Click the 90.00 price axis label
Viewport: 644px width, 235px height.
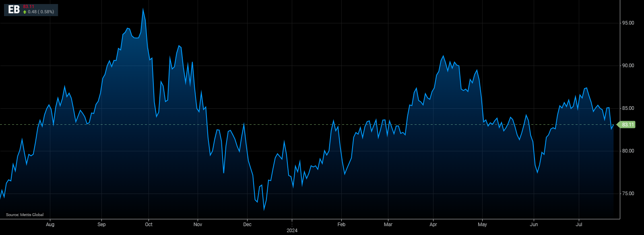(628, 66)
